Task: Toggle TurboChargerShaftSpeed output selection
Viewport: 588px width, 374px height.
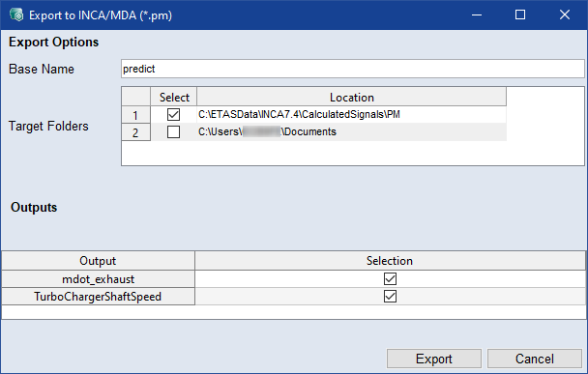Action: click(x=390, y=297)
